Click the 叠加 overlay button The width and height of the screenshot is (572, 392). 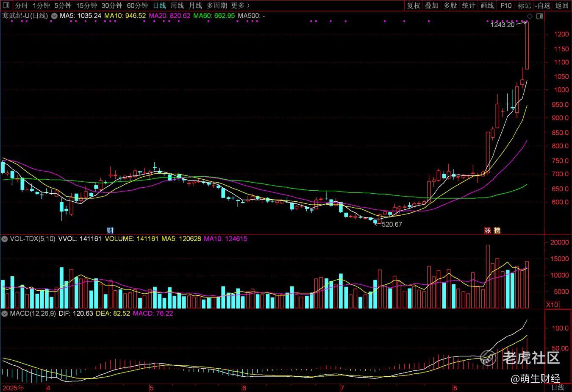[432, 6]
